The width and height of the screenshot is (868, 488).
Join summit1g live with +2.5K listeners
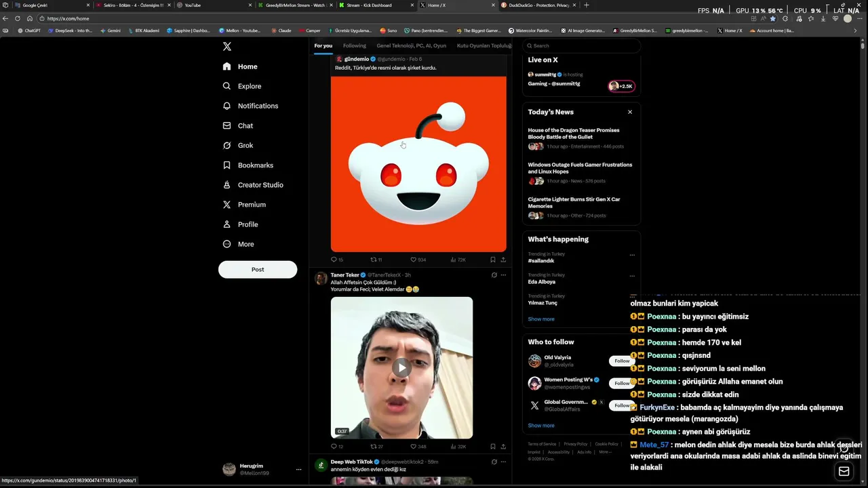[x=621, y=86]
